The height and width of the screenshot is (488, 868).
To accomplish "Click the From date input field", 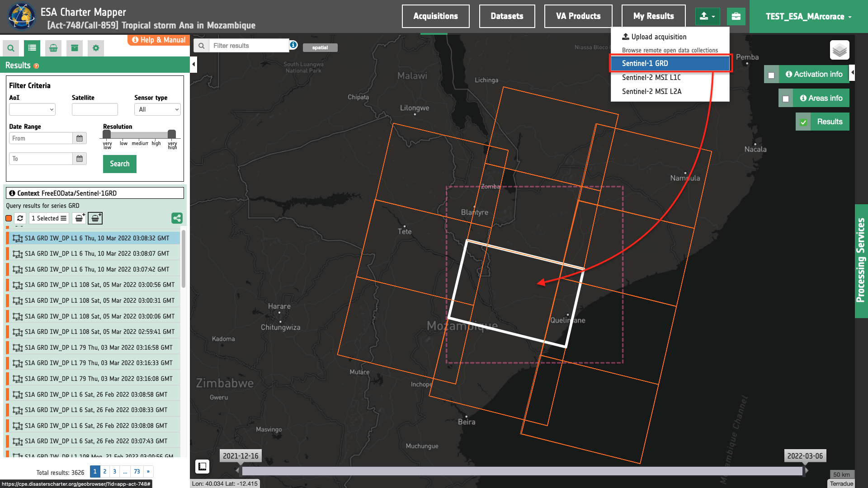I will tap(41, 138).
